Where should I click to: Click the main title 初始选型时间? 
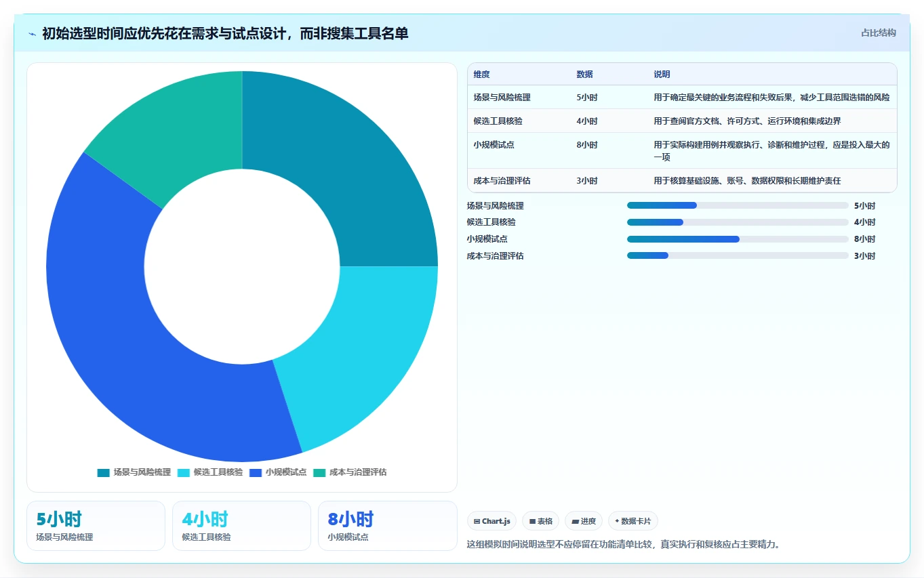[225, 34]
